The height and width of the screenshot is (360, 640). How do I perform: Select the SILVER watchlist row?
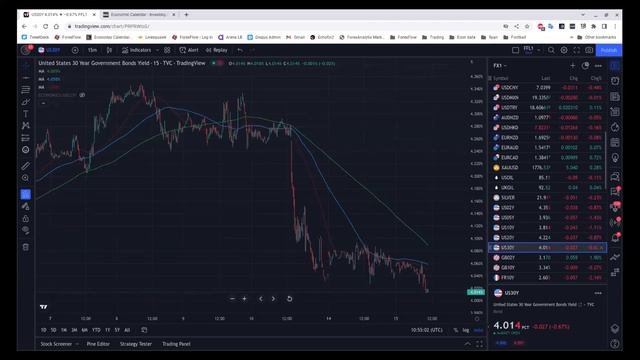pyautogui.click(x=547, y=198)
